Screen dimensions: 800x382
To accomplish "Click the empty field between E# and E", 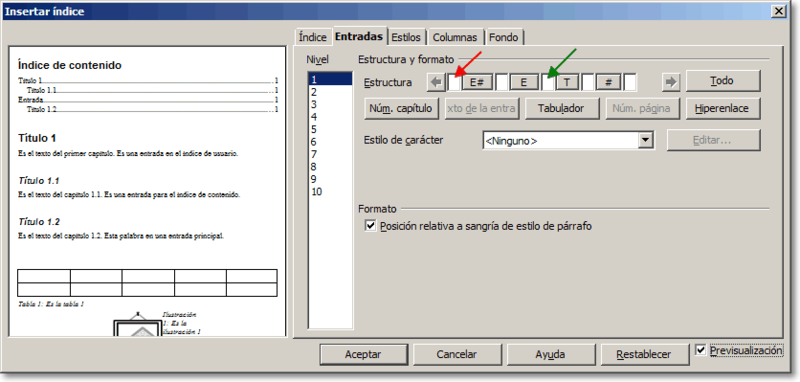I will pyautogui.click(x=501, y=82).
